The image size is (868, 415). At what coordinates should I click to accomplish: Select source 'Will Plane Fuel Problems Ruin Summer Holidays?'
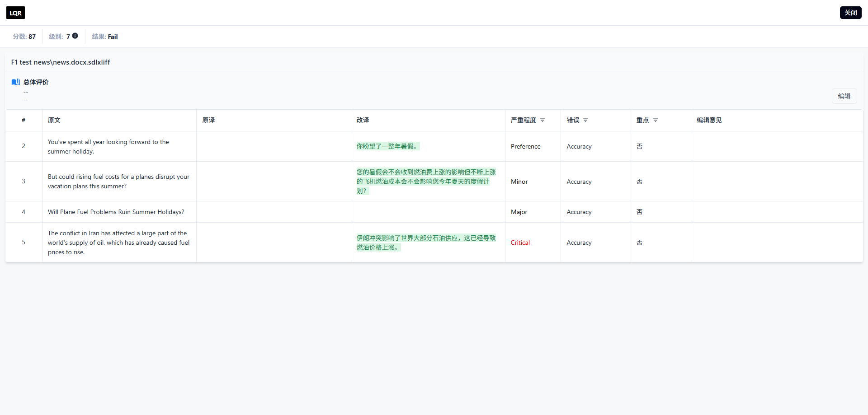click(116, 212)
